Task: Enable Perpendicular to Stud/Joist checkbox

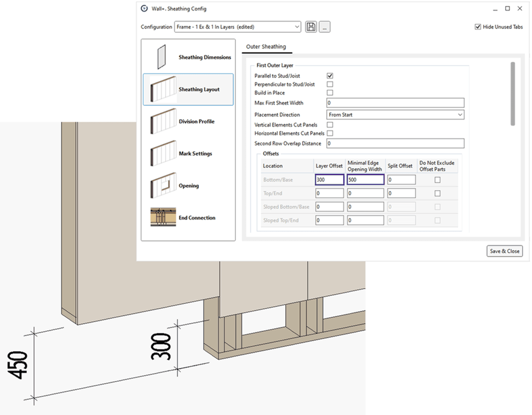Action: pos(330,84)
